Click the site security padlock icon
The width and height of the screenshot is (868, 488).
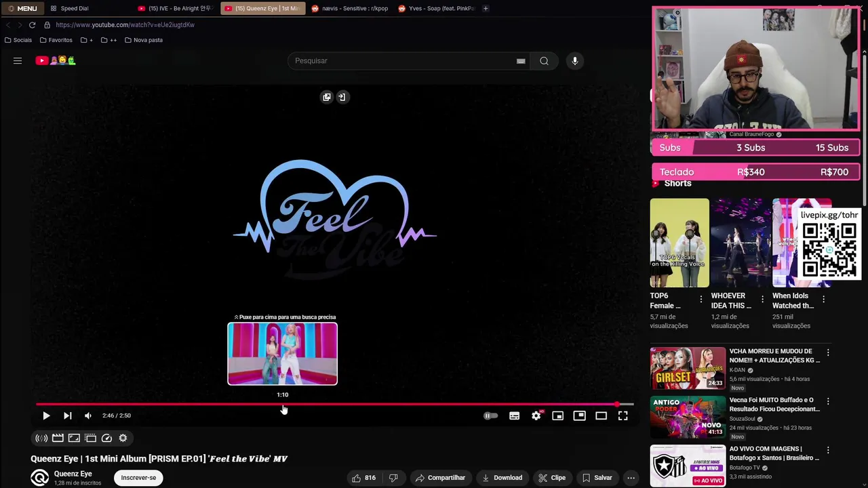(47, 25)
